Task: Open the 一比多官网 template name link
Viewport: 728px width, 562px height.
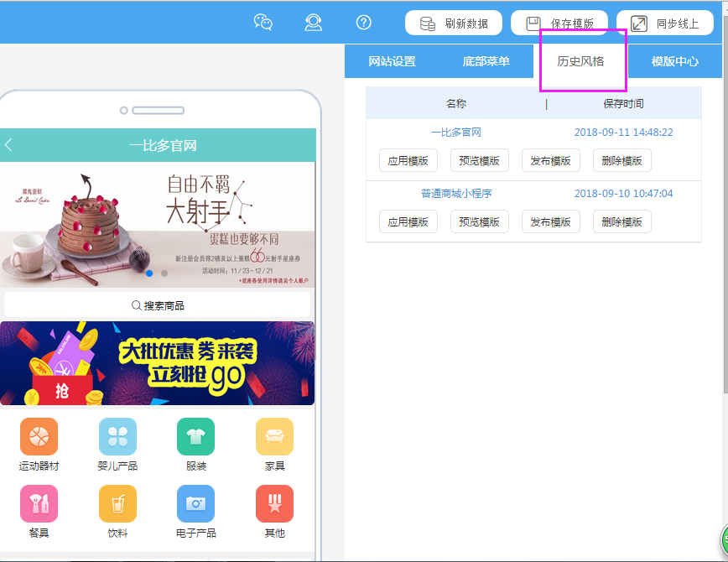Action: coord(456,133)
